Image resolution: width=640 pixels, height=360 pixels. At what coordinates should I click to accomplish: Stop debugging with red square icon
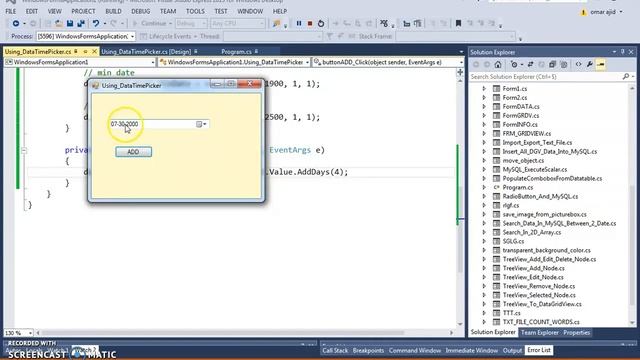pos(310,24)
